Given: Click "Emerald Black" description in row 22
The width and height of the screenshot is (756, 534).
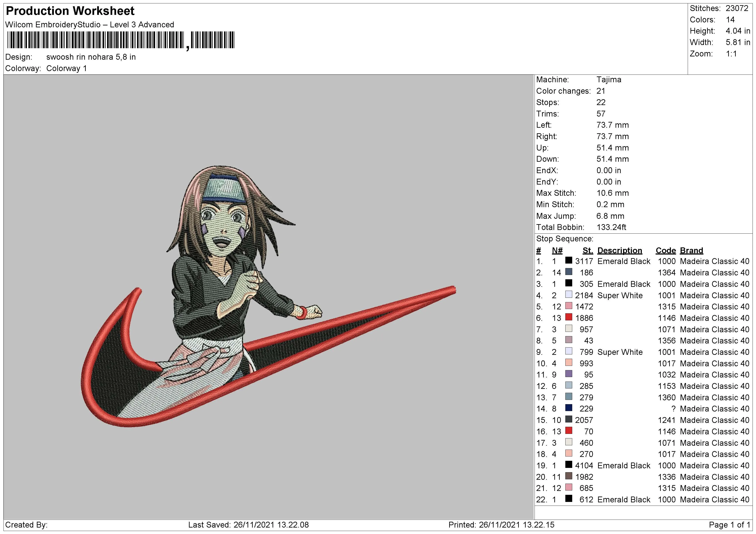Looking at the screenshot, I should 624,500.
